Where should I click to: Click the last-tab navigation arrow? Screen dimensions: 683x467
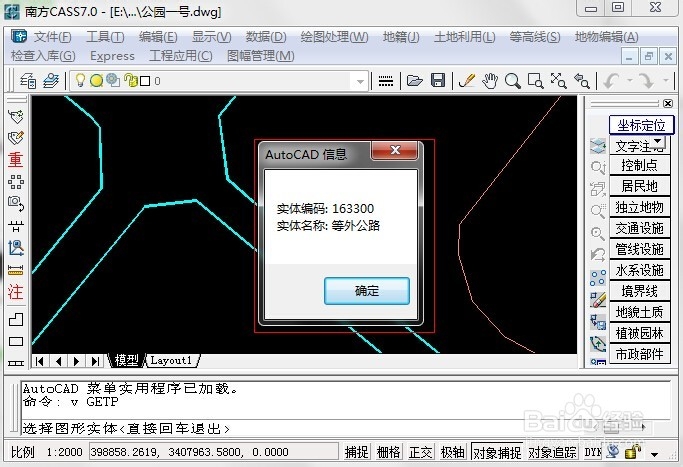tap(95, 361)
